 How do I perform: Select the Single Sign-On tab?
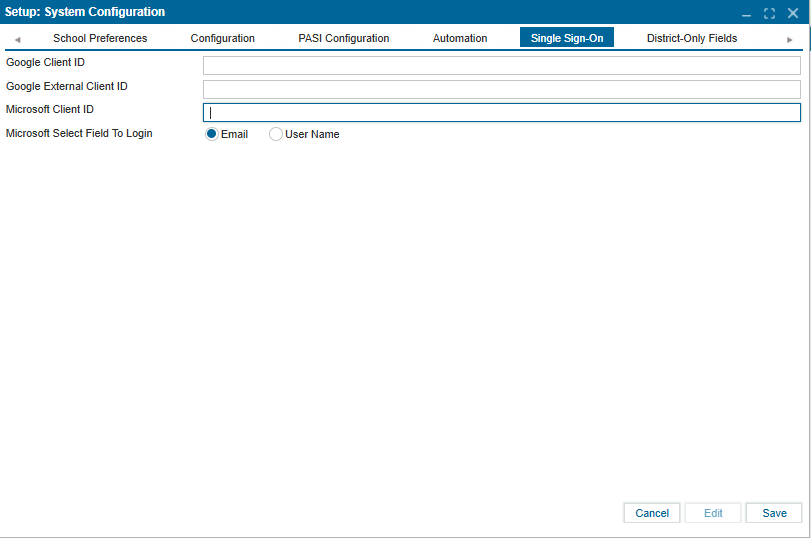pos(567,38)
